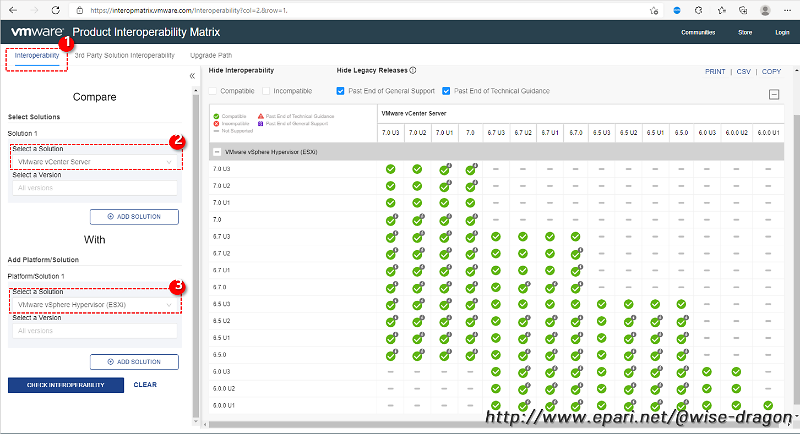This screenshot has width=800, height=434.
Task: Open the browser profile avatar icon
Action: point(765,10)
